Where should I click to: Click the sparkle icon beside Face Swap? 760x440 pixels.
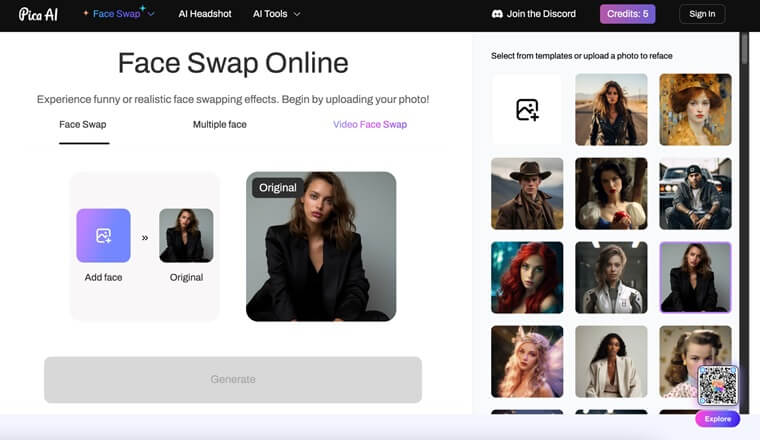[x=86, y=14]
